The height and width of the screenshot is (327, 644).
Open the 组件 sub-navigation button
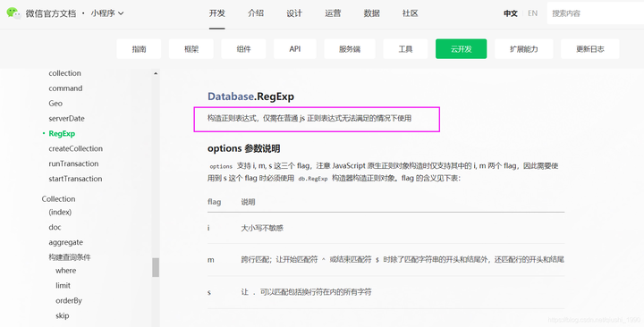point(243,49)
